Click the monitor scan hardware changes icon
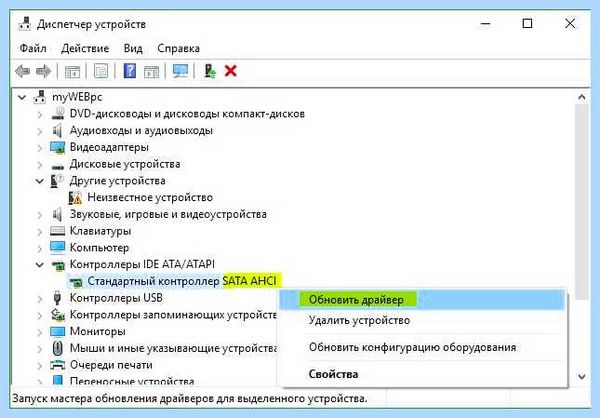Screen dimensions: 600x418 click(x=180, y=71)
